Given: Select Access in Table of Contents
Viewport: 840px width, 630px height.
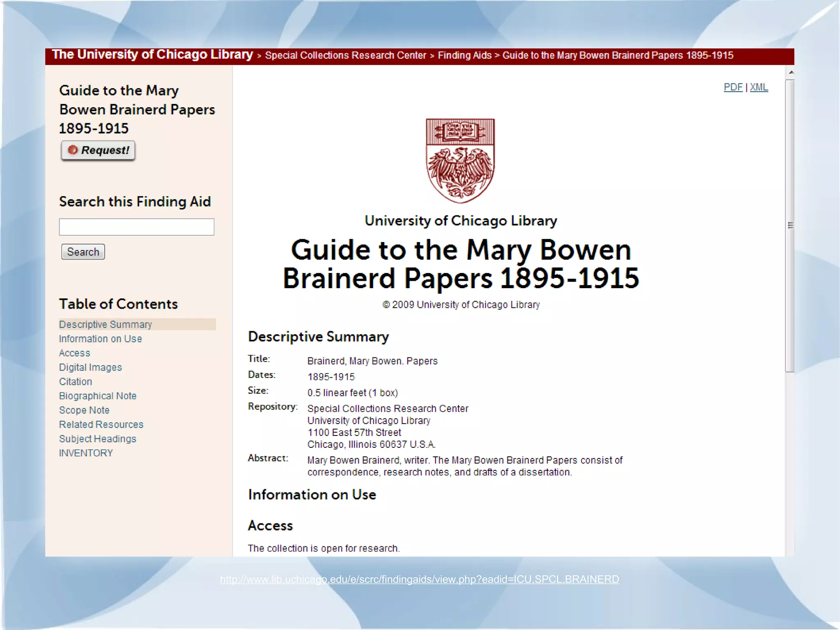Looking at the screenshot, I should click(75, 353).
